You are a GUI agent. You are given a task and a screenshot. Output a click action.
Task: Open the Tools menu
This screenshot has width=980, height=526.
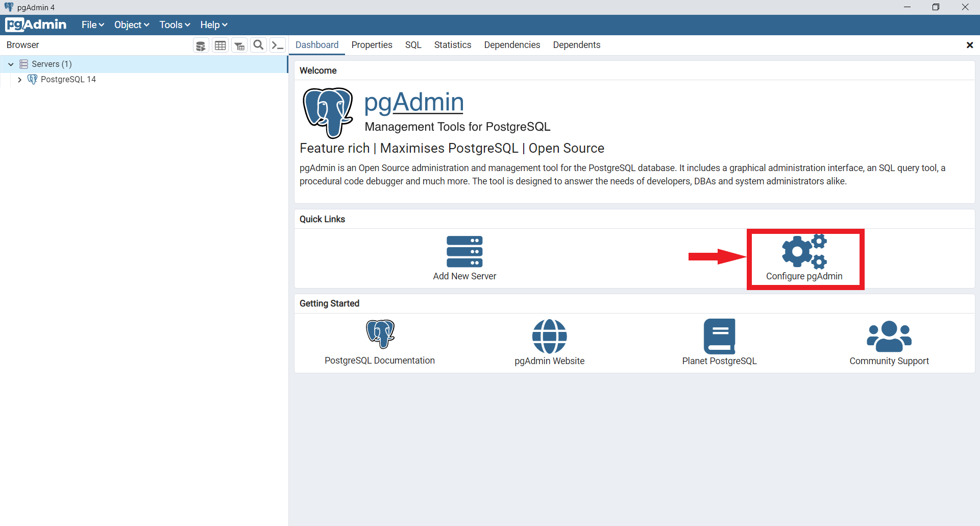[x=175, y=25]
